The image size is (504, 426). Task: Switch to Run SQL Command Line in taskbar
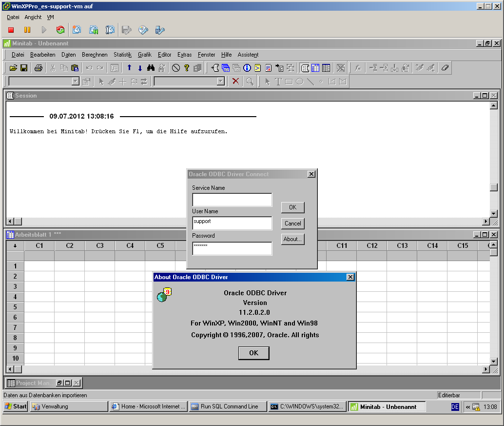point(228,406)
